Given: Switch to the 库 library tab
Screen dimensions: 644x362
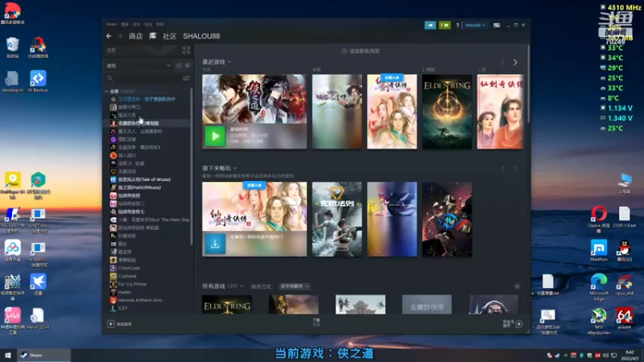Looking at the screenshot, I should click(152, 36).
